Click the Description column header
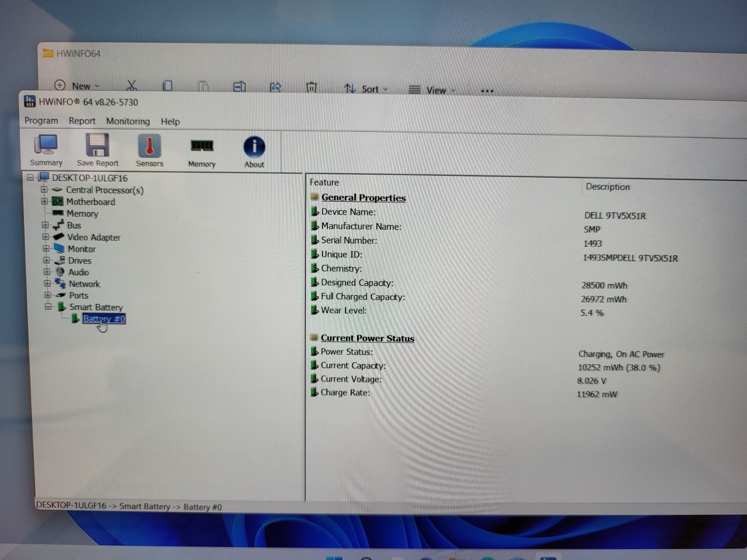747x560 pixels. click(607, 187)
